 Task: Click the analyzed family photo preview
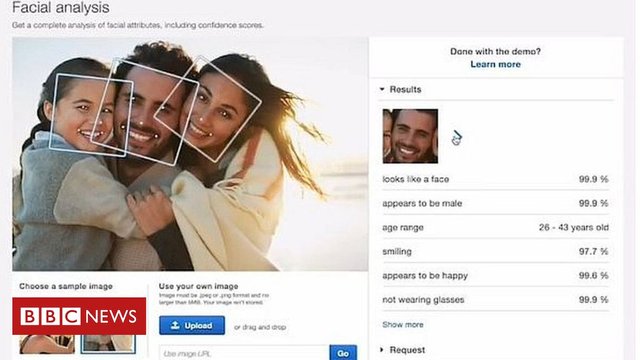click(x=190, y=154)
